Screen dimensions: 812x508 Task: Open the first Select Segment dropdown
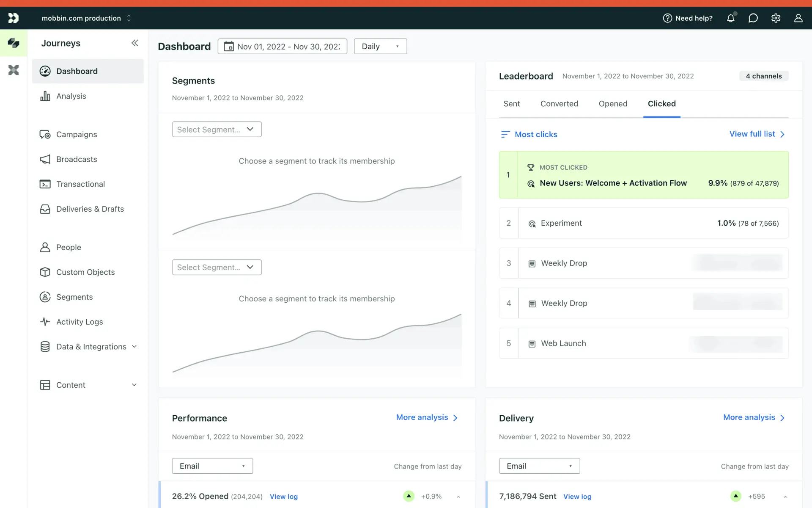point(217,129)
